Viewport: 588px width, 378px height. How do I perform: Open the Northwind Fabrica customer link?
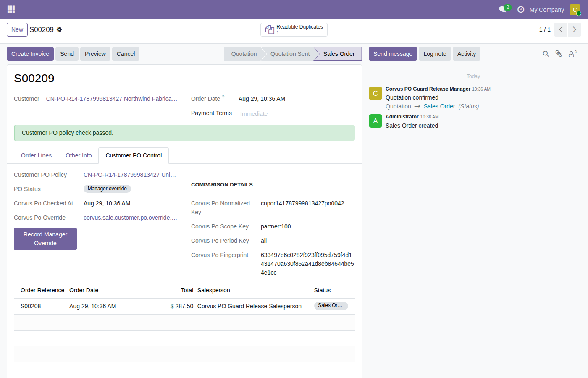coord(112,99)
